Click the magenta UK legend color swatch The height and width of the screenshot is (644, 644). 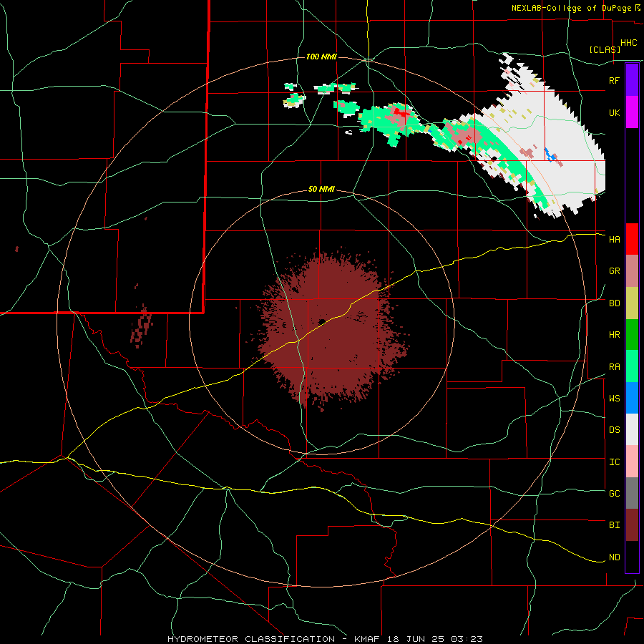click(x=632, y=112)
